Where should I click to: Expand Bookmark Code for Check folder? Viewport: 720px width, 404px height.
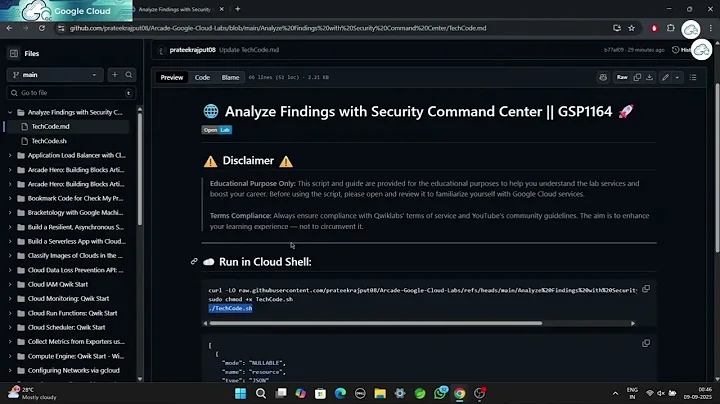[x=10, y=199]
